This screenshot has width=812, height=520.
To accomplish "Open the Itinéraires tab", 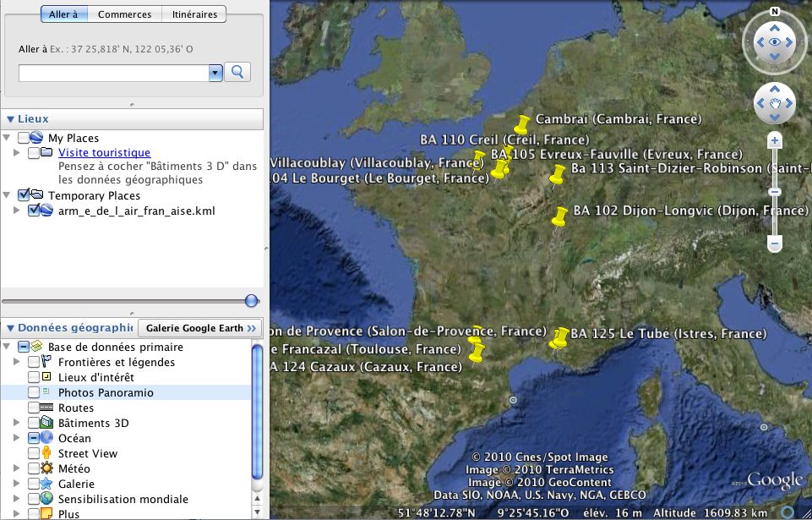I will (194, 14).
